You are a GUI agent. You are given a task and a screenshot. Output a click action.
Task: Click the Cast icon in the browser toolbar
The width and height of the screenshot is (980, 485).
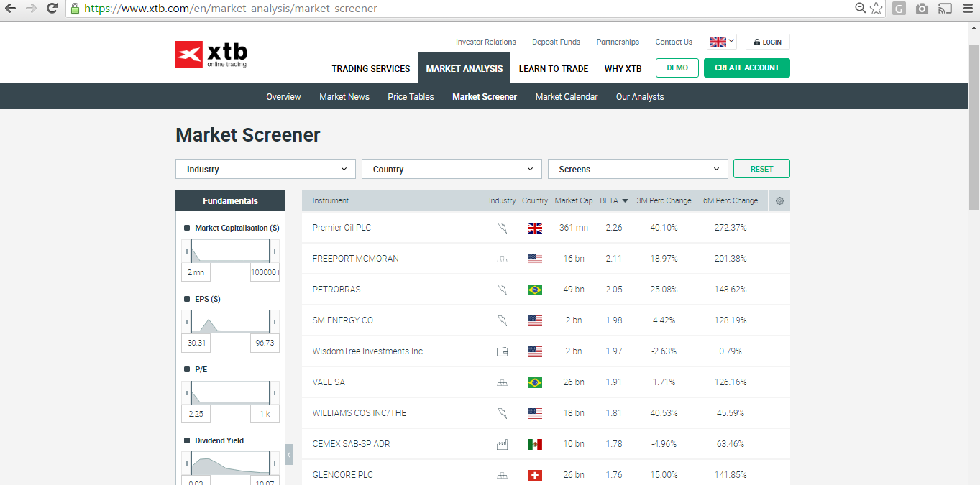pos(945,9)
